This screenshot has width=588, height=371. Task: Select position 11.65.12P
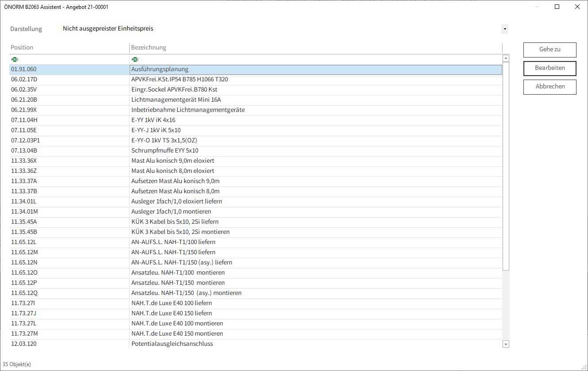point(24,283)
